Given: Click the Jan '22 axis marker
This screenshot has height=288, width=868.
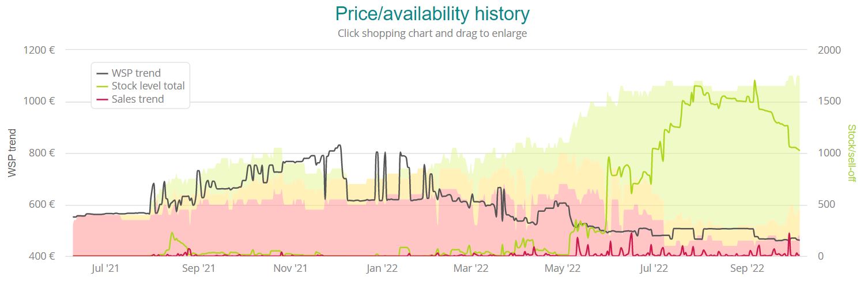Looking at the screenshot, I should click(x=382, y=268).
